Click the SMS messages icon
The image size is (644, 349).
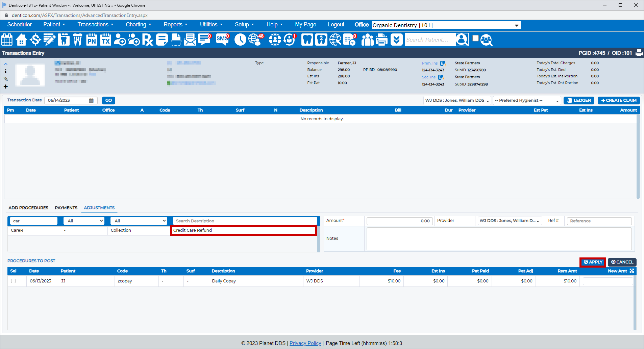(222, 40)
